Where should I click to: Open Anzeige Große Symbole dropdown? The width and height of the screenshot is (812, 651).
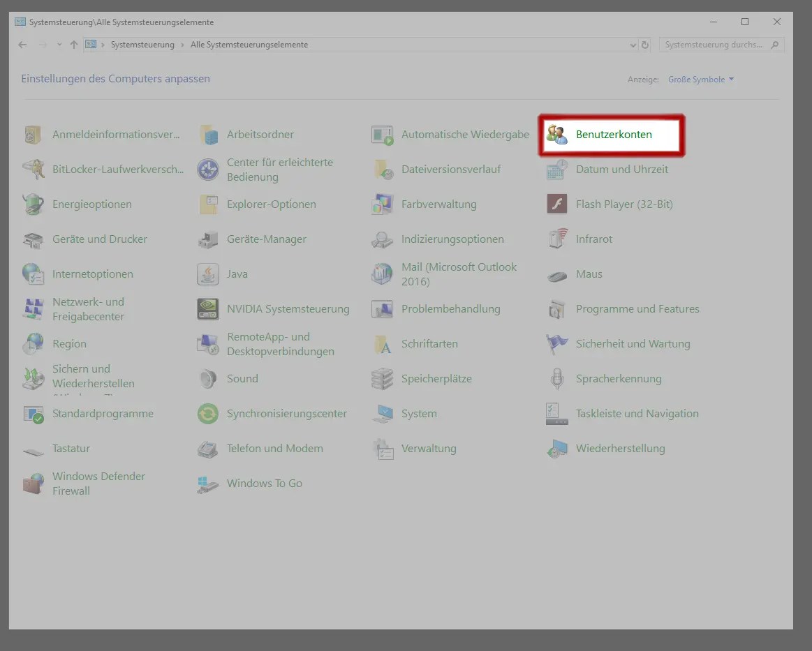(x=701, y=79)
